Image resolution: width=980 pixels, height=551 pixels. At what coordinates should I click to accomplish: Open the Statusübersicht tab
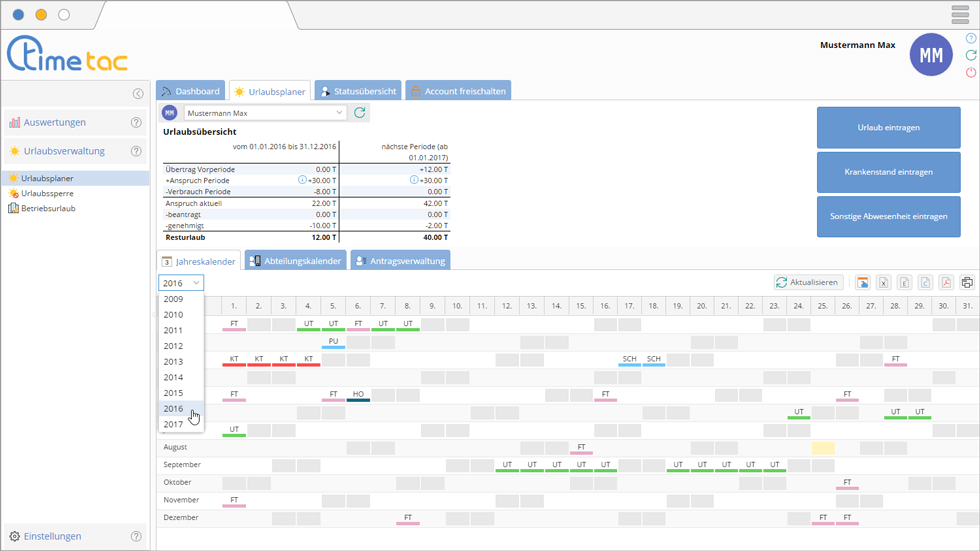pos(359,91)
